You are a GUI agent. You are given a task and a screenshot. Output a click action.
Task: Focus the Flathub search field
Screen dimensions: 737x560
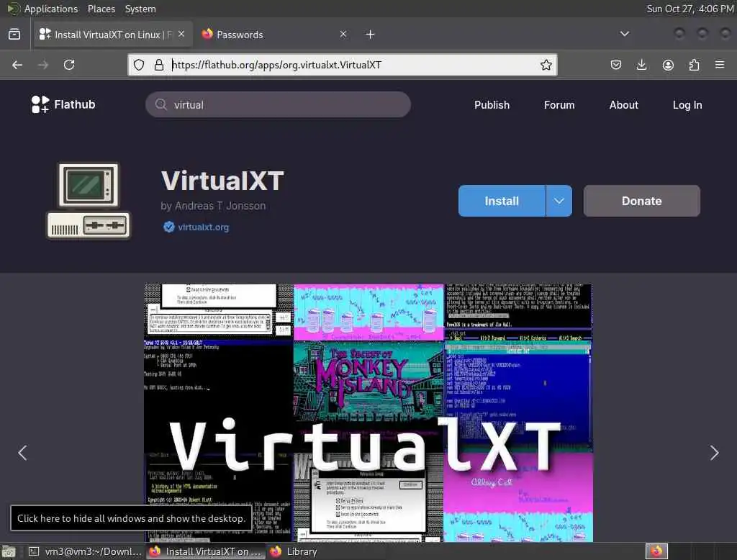[279, 104]
